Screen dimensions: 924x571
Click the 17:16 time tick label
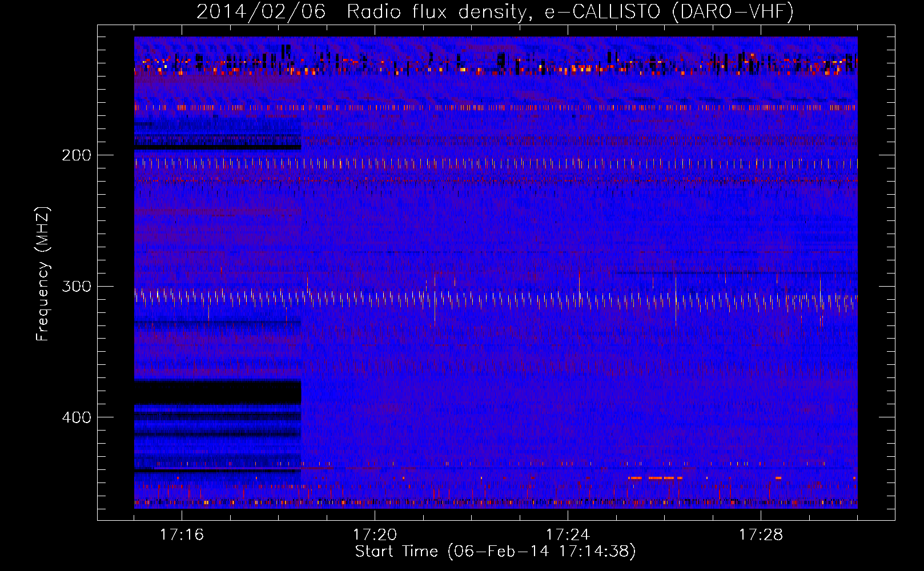tap(182, 535)
